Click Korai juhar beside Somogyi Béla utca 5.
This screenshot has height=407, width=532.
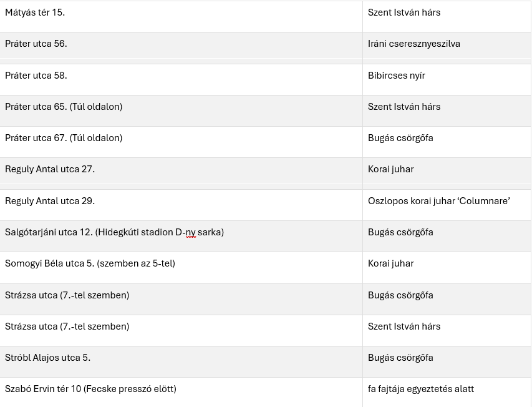click(x=391, y=263)
